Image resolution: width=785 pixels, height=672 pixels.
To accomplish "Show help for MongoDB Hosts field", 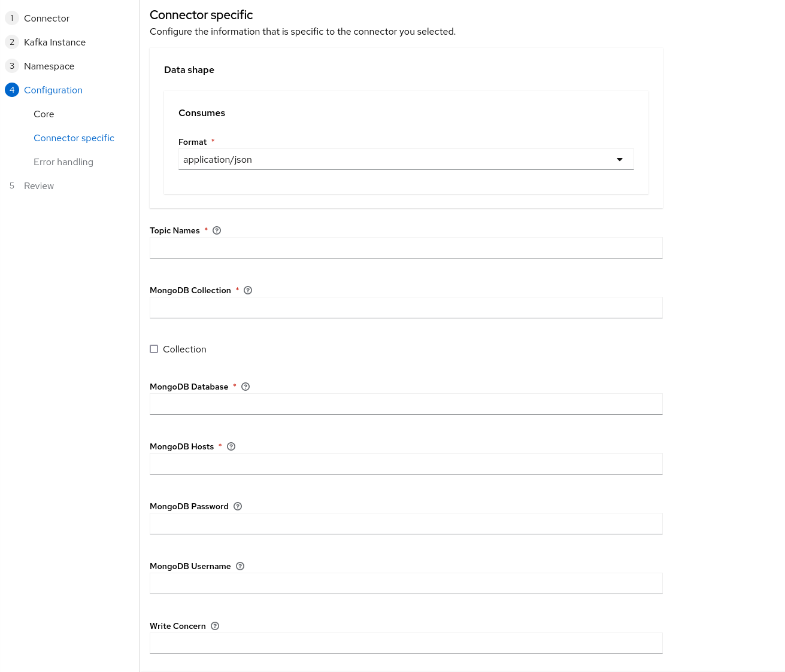I will (231, 446).
